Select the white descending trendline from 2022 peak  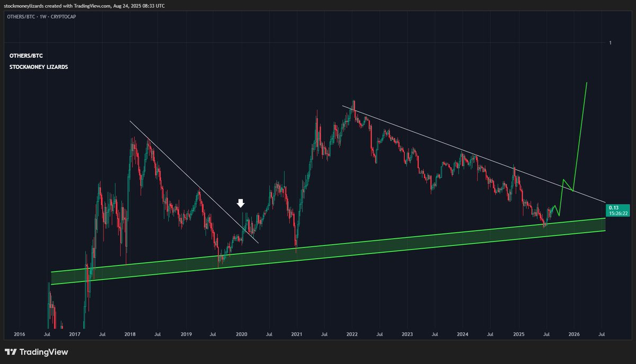point(473,154)
